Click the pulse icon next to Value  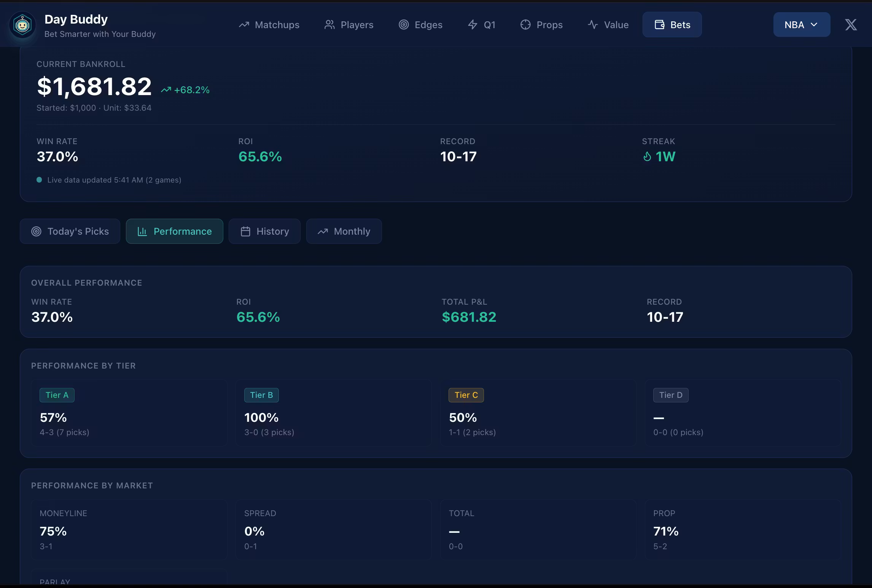coord(593,25)
